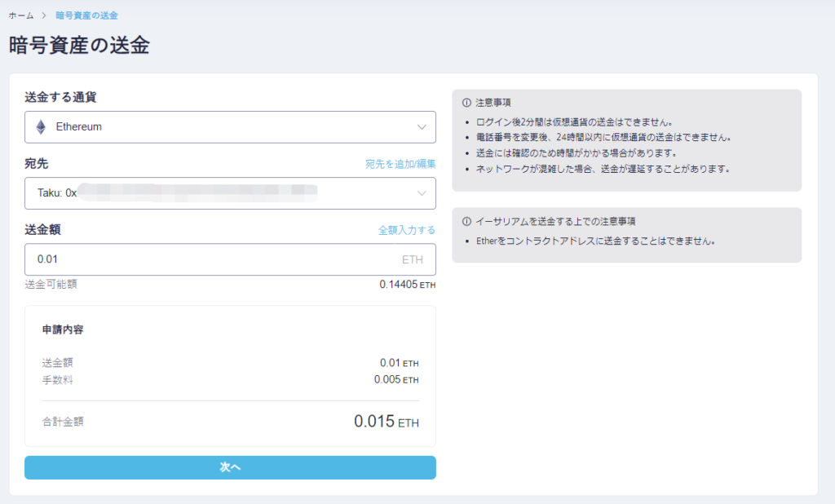Select the Ethereum currency combo box

230,126
